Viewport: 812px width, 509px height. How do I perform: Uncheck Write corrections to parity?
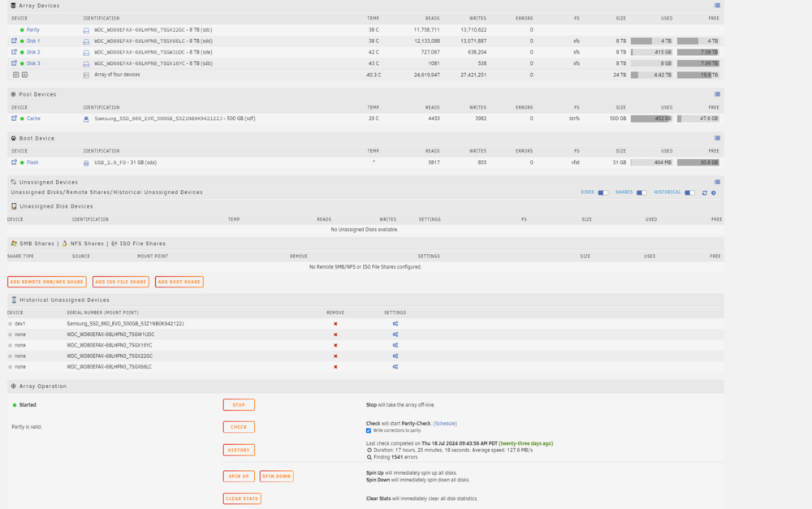coord(369,431)
